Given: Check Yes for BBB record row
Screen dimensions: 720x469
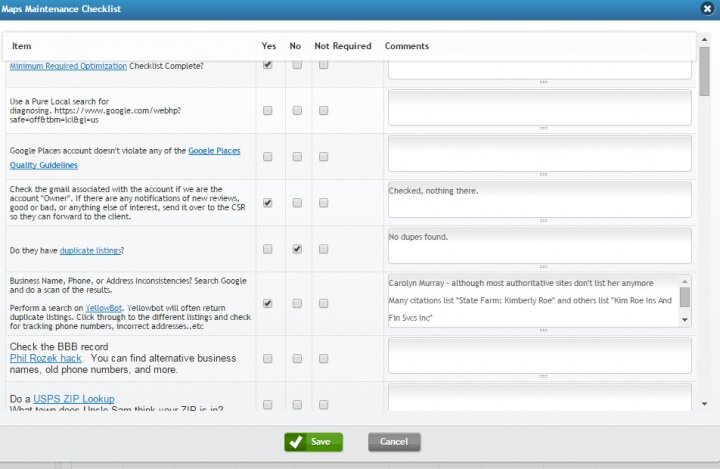Looking at the screenshot, I should point(267,358).
